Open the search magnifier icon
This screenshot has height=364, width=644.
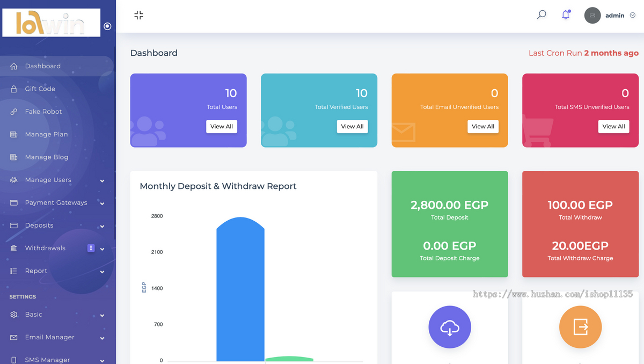(x=541, y=15)
